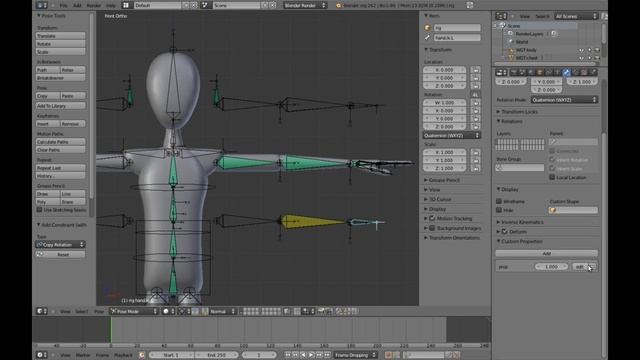This screenshot has width=640, height=360.
Task: Click the screen layout browse icon
Action: coord(126,5)
